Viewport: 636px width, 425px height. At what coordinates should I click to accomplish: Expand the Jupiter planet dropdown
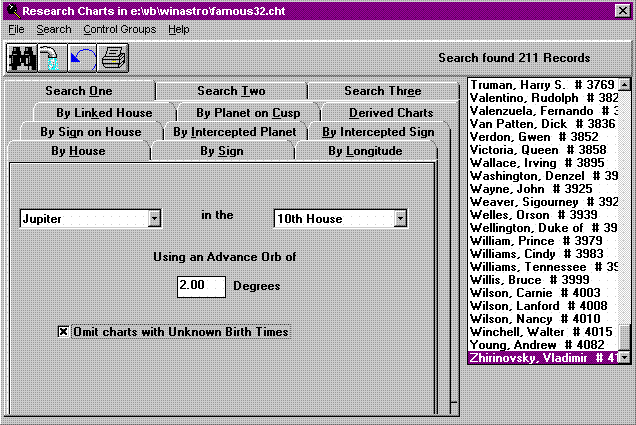[x=154, y=218]
